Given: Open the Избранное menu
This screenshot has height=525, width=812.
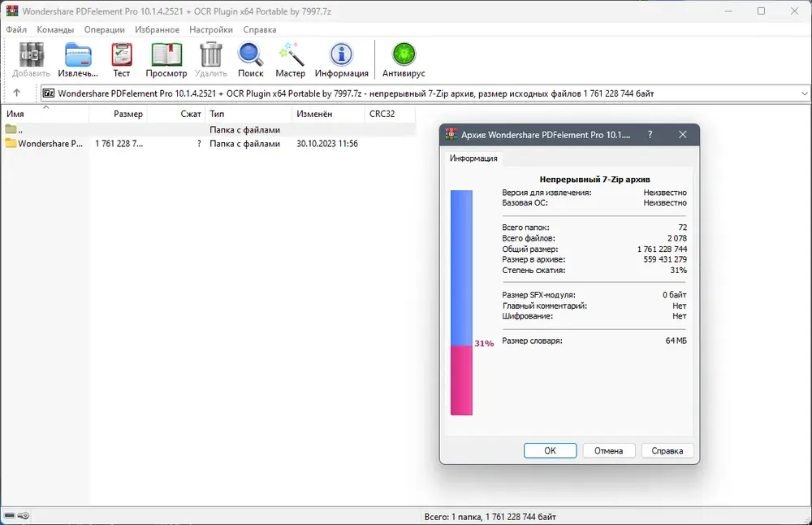Looking at the screenshot, I should pos(157,29).
